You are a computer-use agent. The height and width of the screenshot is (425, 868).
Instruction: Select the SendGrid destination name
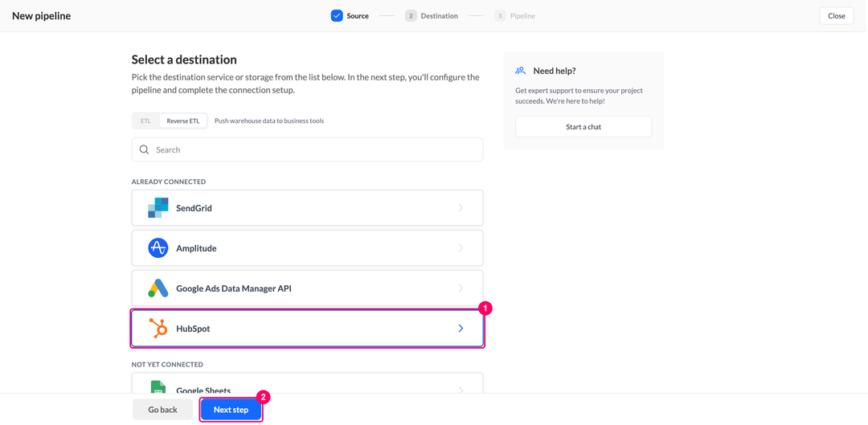coord(194,208)
